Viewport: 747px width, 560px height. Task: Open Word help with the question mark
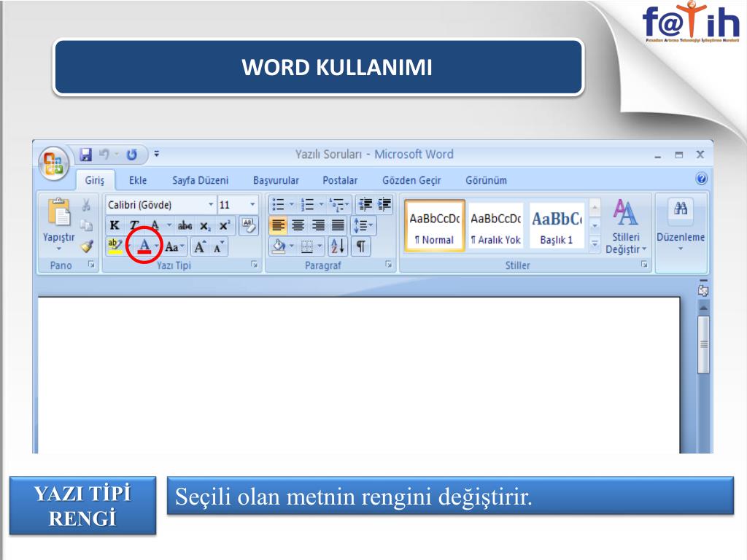click(701, 179)
